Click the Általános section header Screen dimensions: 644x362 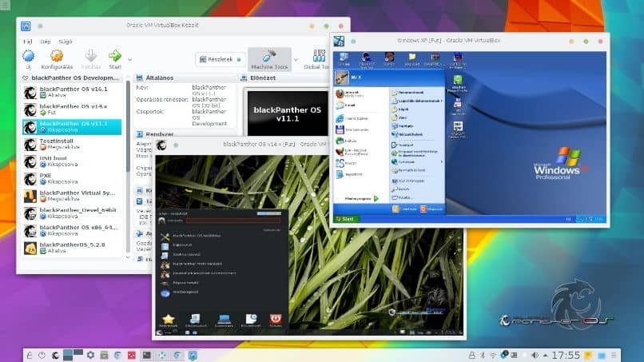tap(185, 78)
